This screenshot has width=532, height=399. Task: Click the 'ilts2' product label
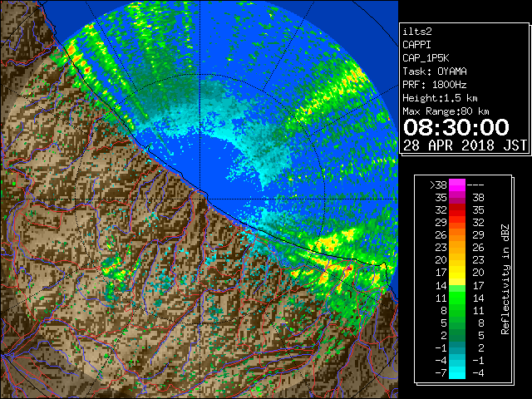pyautogui.click(x=417, y=32)
